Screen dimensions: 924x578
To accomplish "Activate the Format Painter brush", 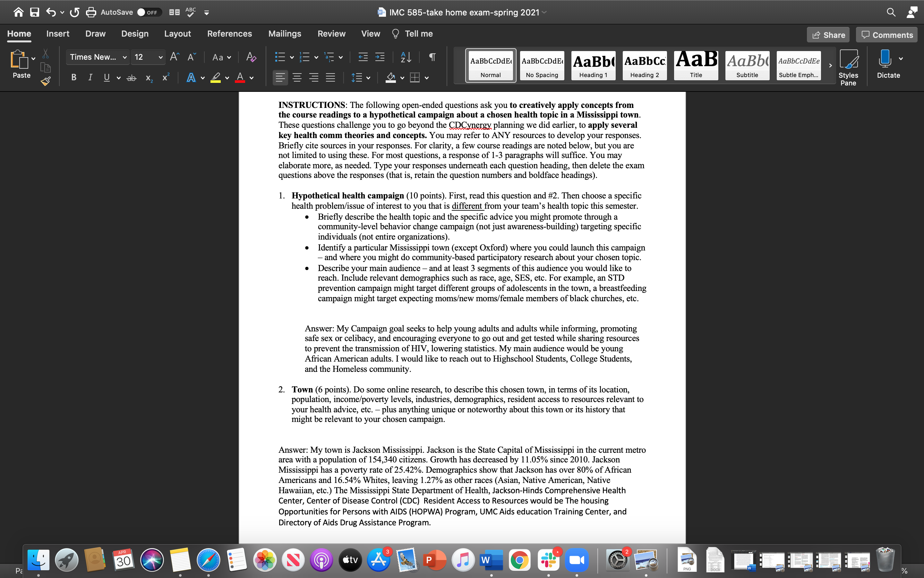I will 46,81.
